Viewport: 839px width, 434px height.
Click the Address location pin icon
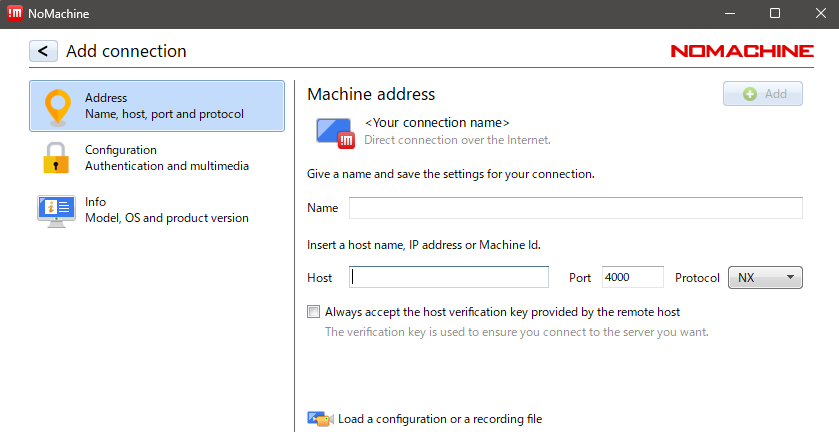(59, 106)
